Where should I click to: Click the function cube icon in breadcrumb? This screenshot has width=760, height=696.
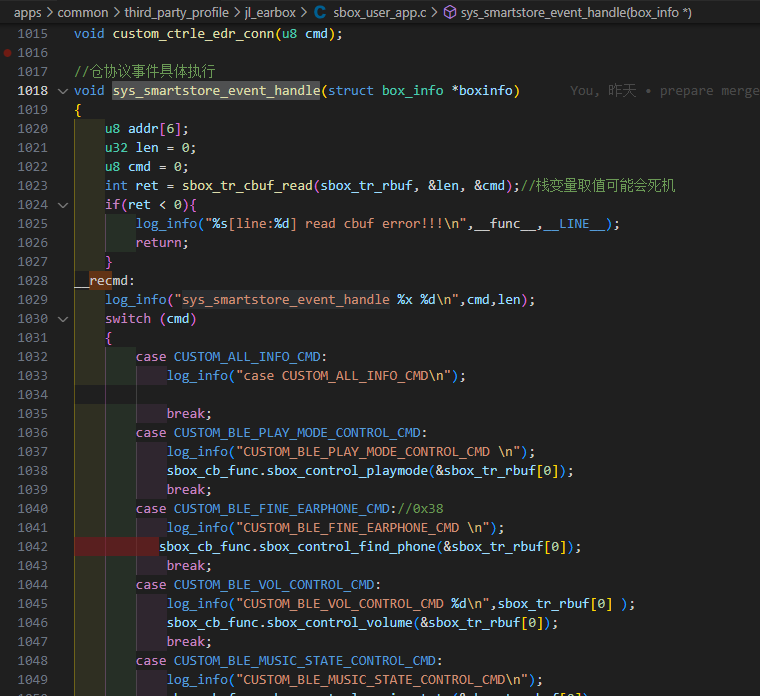[x=450, y=13]
